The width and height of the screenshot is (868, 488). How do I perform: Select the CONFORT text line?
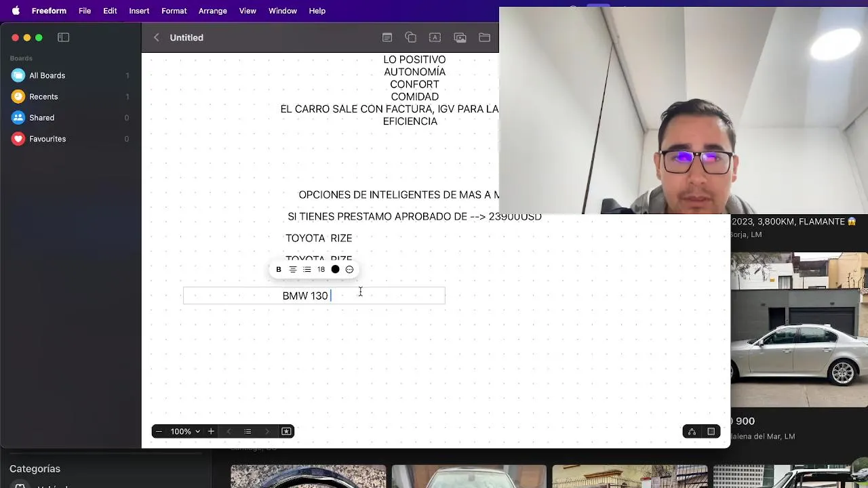pos(414,85)
